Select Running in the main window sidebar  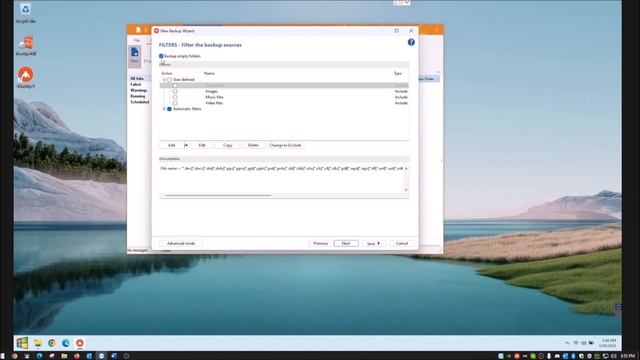(x=138, y=96)
